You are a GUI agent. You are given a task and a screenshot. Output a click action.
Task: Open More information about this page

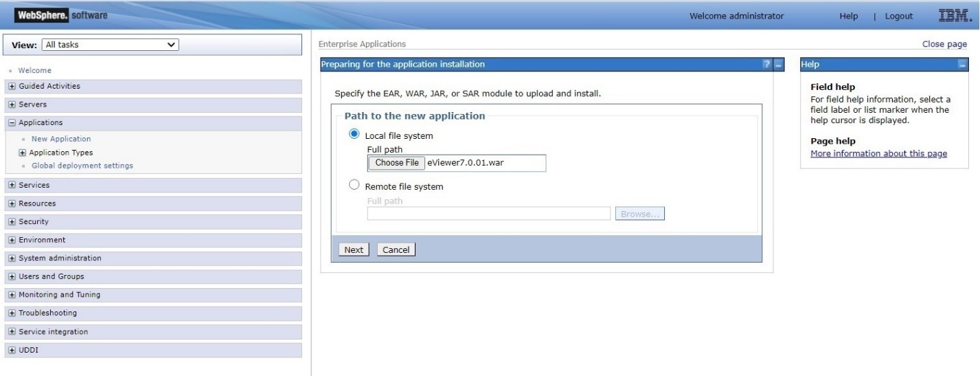coord(878,154)
